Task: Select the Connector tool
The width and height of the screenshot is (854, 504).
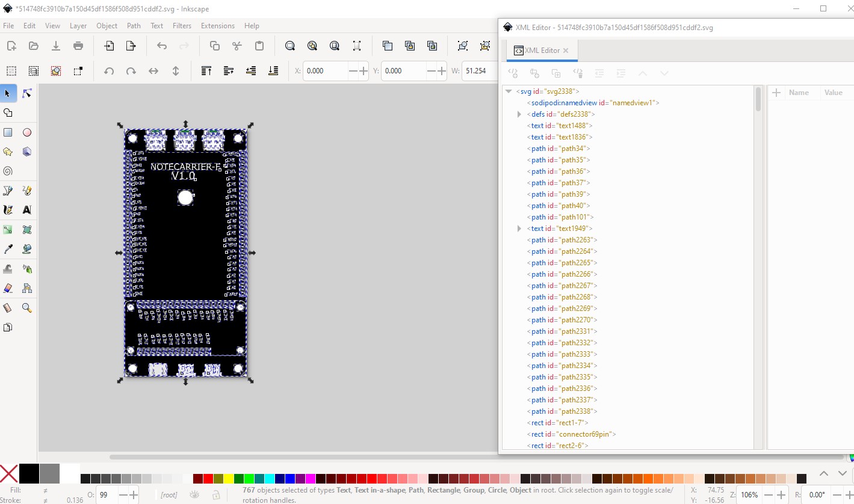Action: point(27,288)
